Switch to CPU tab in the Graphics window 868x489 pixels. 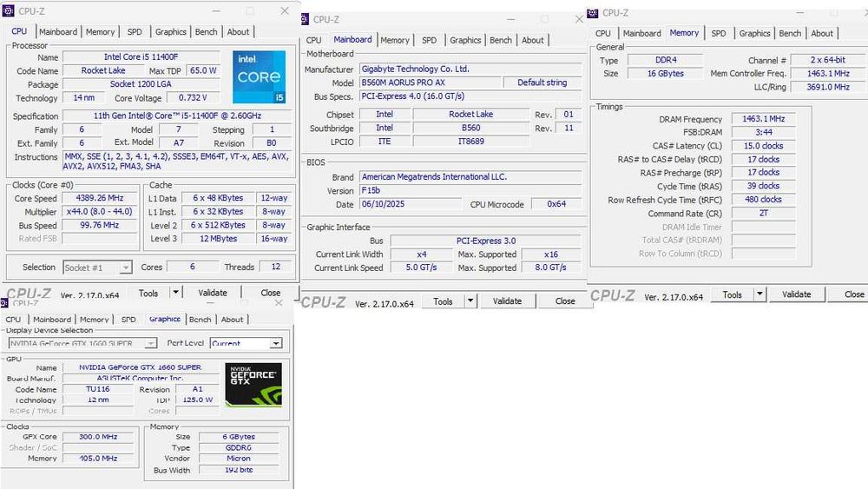pyautogui.click(x=13, y=320)
